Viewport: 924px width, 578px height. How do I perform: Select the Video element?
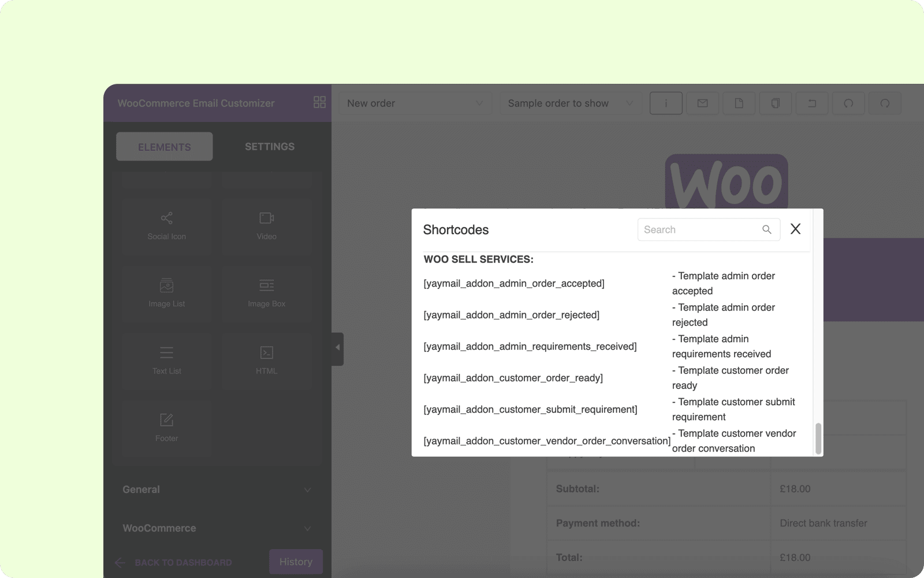tap(267, 226)
